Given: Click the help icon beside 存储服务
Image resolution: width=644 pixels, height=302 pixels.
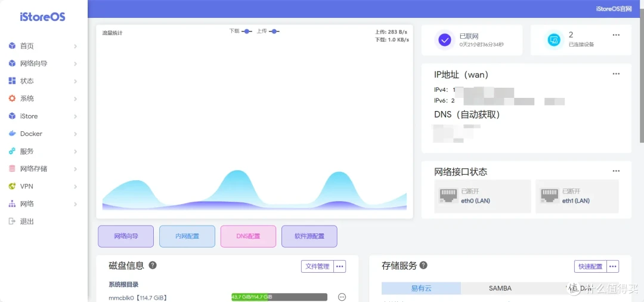Looking at the screenshot, I should (423, 266).
